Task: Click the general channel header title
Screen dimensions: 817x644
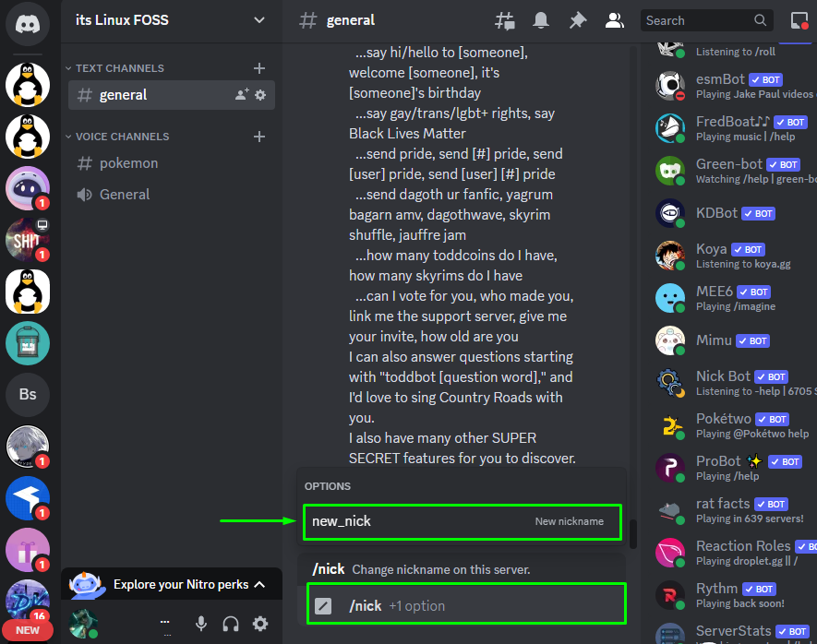Action: [x=350, y=20]
